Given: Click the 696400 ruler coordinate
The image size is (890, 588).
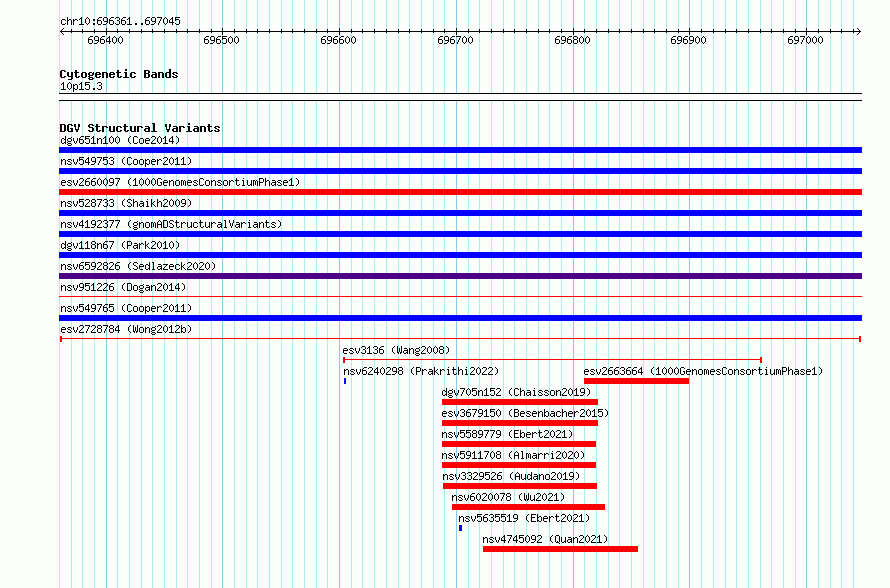Looking at the screenshot, I should point(105,40).
